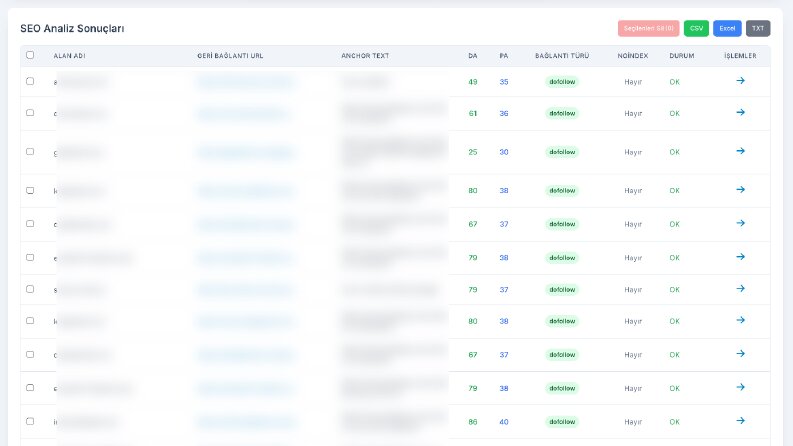Screen dimensions: 793x446
Task: Click the arrow icon in DA 86 row
Action: click(740, 421)
